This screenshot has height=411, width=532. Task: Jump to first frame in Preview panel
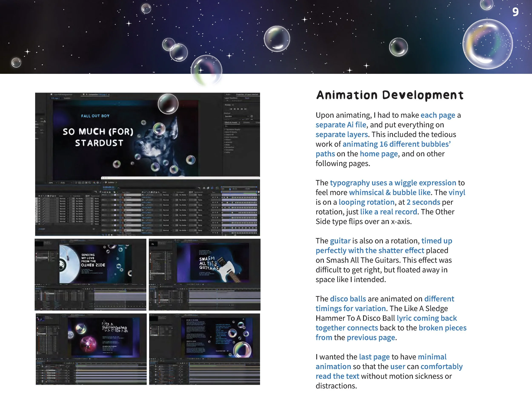231,109
